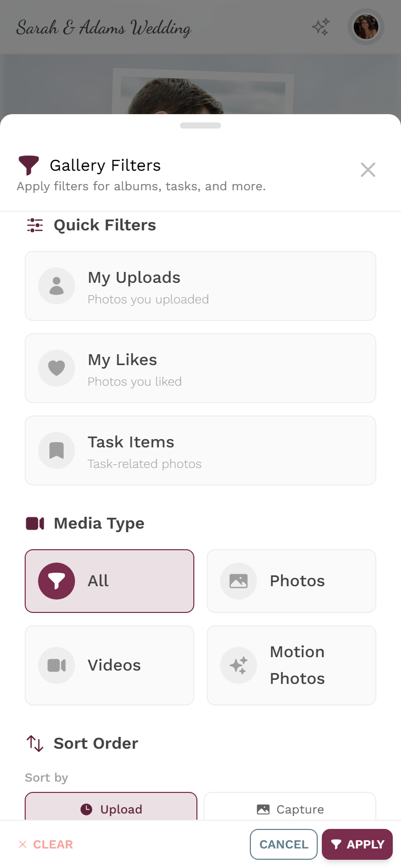401x868 pixels.
Task: Choose Motion Photos media type
Action: point(291,665)
